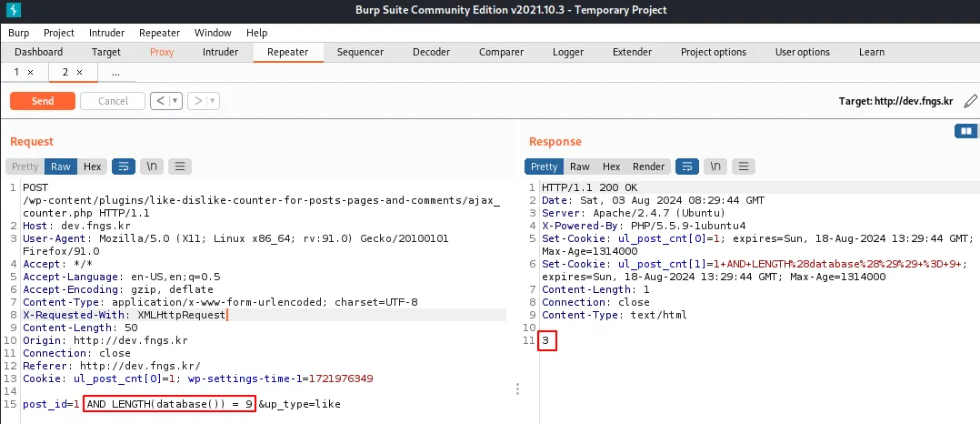Open the Help menu

coord(256,33)
